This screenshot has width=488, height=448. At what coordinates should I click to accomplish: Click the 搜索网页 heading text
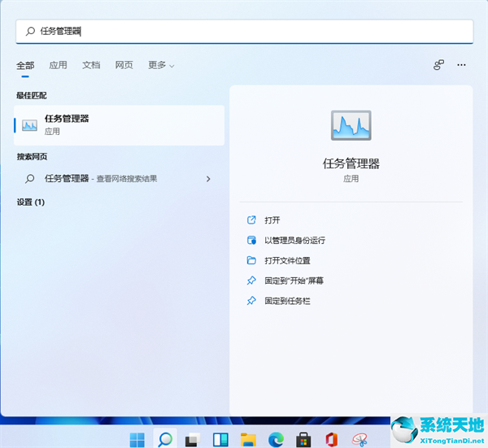(32, 156)
